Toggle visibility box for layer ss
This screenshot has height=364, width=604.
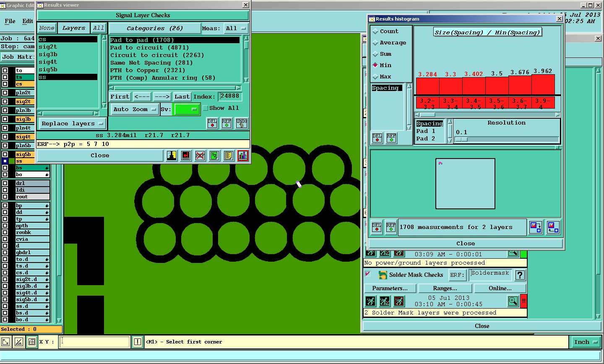(x=5, y=161)
